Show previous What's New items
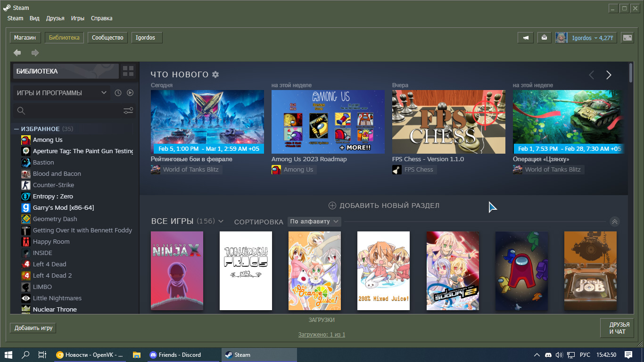644x362 pixels. tap(592, 75)
